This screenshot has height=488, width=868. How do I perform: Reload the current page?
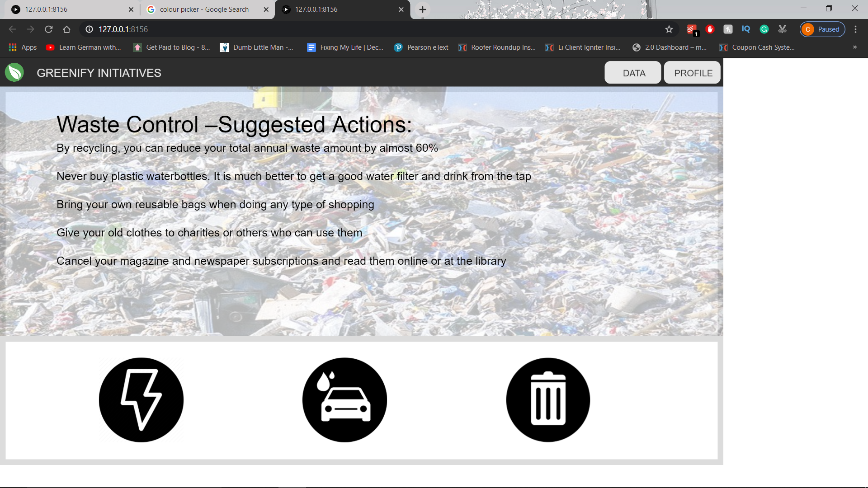[x=49, y=29]
